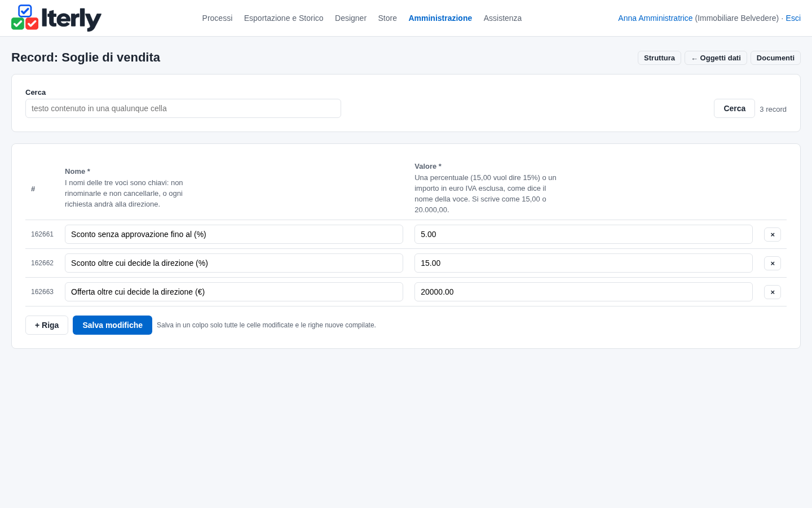
Task: Click Salva modifiche to save changes
Action: tap(112, 325)
